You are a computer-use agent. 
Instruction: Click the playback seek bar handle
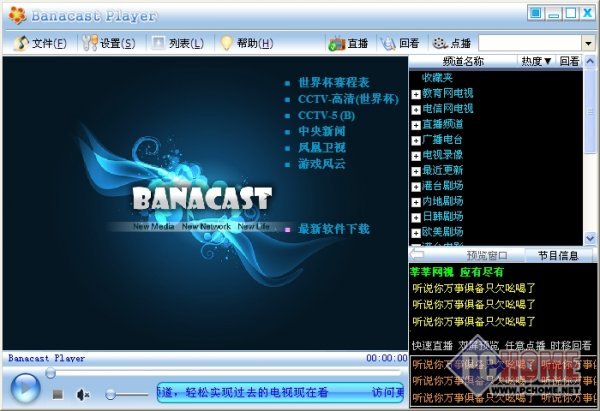50,373
